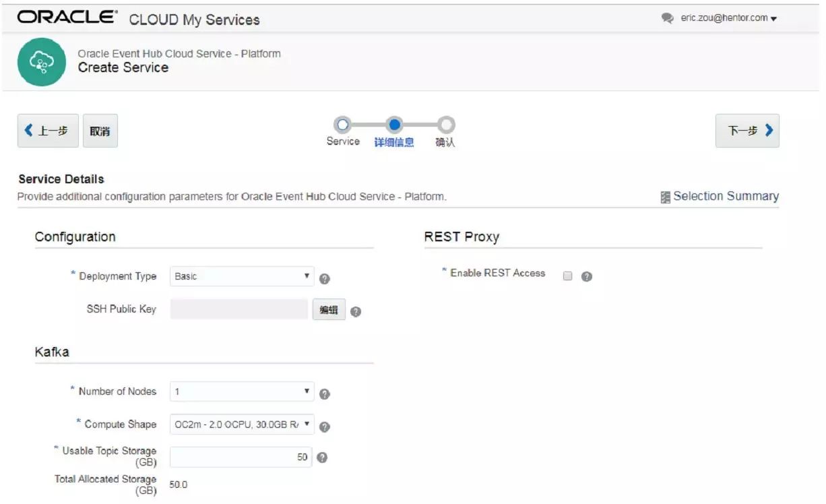Click help icon next to Deployment Type
This screenshot has width=826, height=504.
324,279
